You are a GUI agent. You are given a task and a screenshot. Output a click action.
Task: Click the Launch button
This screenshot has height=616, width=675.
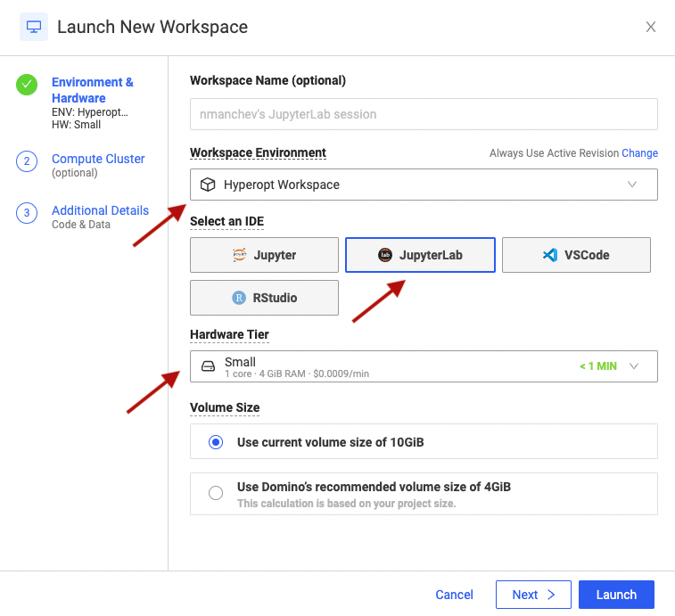616,595
